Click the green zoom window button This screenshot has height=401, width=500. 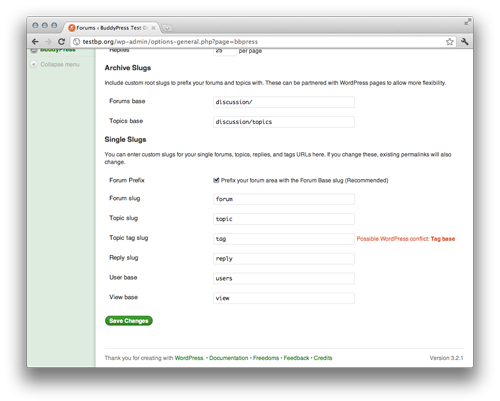point(54,25)
